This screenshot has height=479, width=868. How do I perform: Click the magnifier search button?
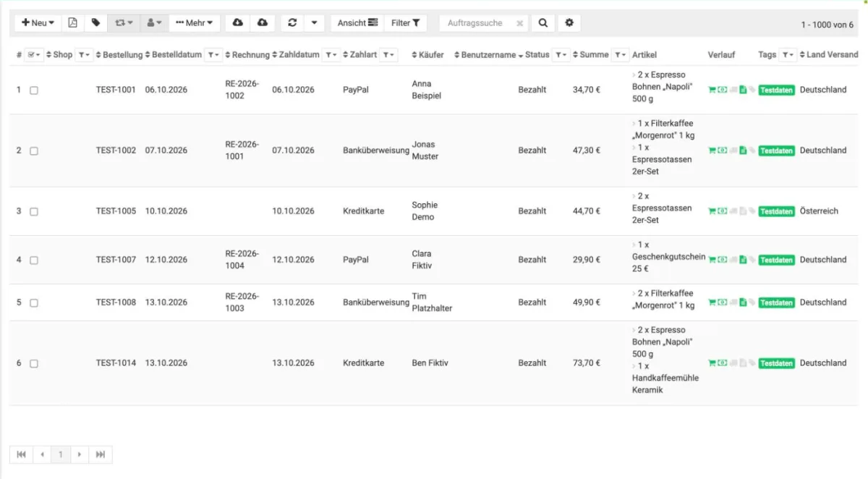[542, 23]
